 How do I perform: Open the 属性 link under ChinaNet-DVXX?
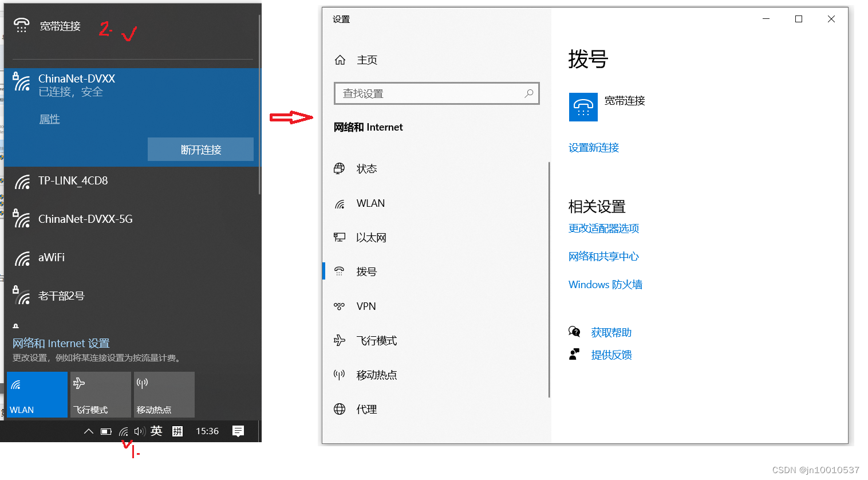tap(49, 119)
